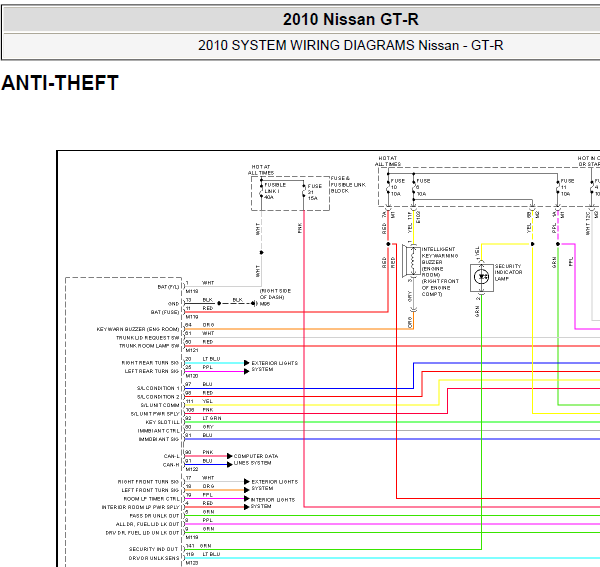This screenshot has width=600, height=567.
Task: Click the "RIGHT FRONT TURN SIG" label
Action: coord(148,482)
